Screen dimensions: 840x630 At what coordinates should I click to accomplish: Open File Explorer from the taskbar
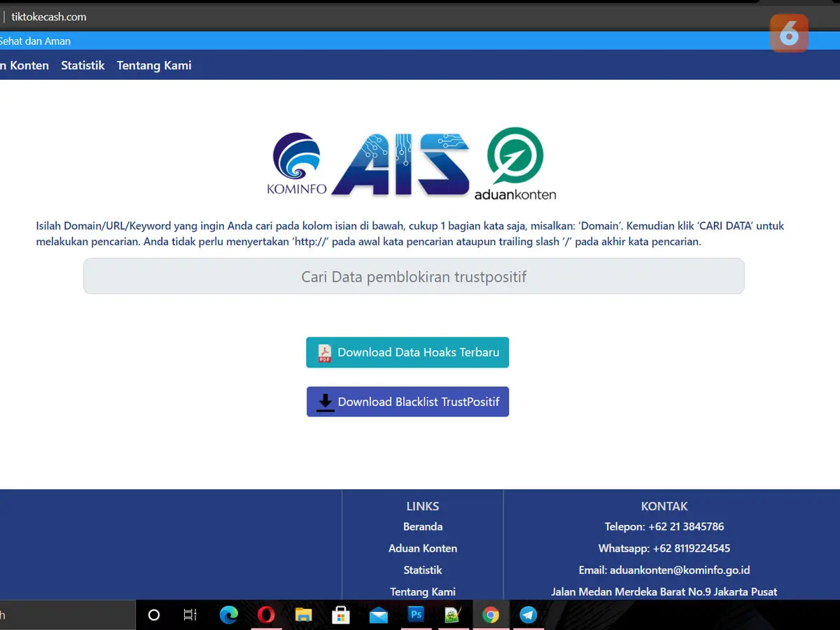tap(303, 615)
